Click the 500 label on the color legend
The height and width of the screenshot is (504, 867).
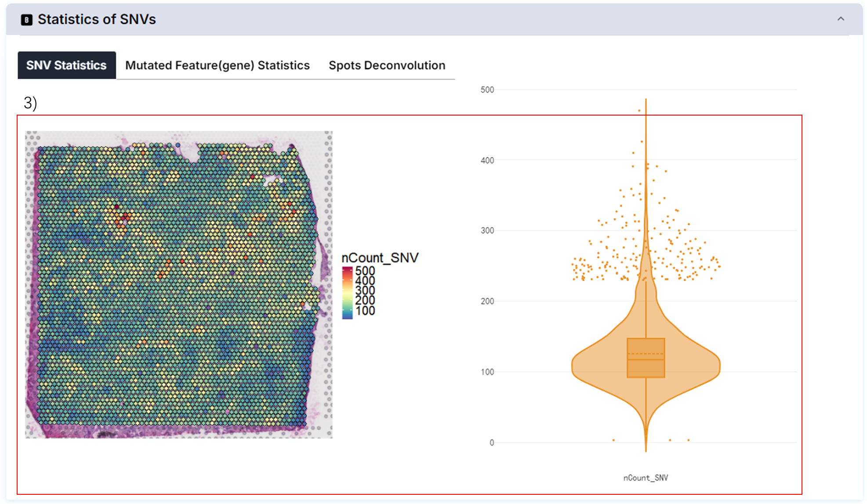365,271
